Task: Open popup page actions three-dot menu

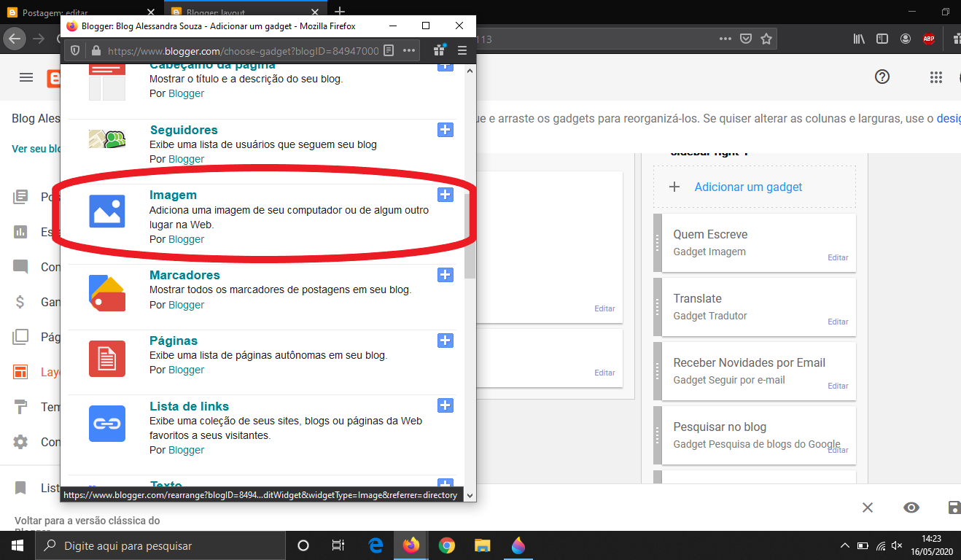Action: (x=409, y=50)
